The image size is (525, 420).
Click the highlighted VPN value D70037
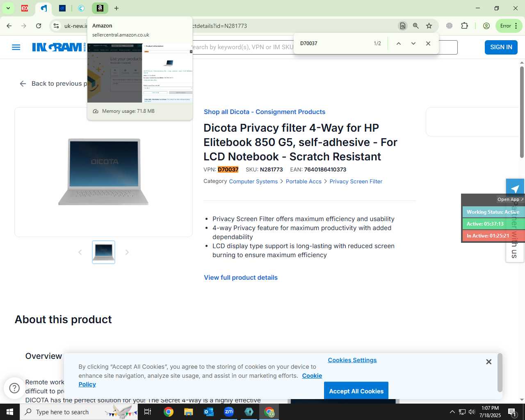pos(228,169)
